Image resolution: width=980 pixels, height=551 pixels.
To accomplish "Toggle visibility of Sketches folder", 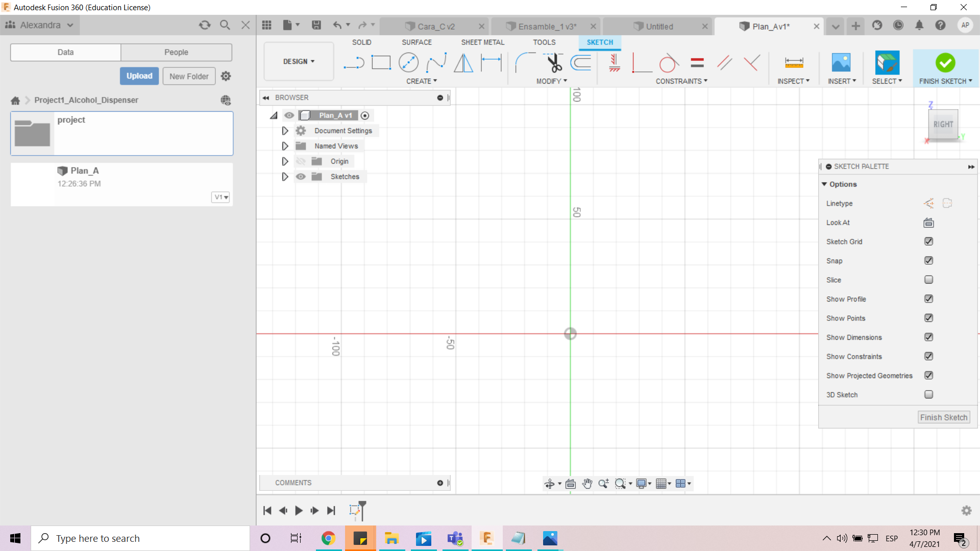I will [301, 177].
